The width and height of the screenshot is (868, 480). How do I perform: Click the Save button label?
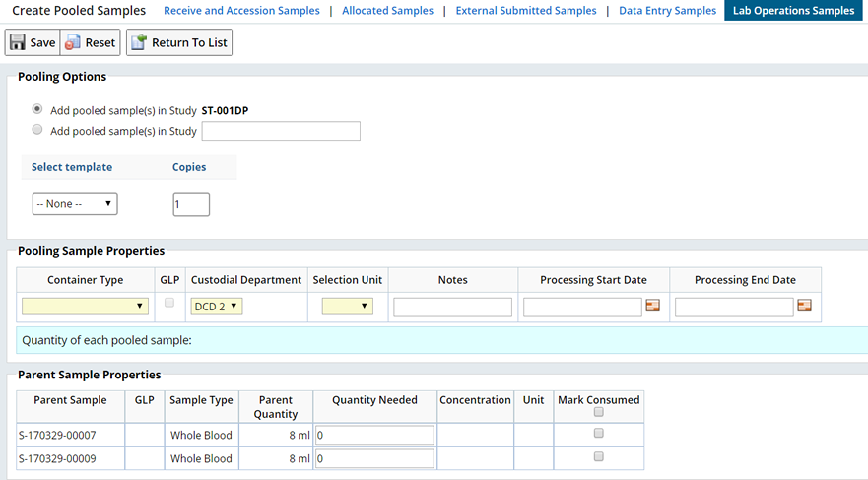click(x=42, y=42)
